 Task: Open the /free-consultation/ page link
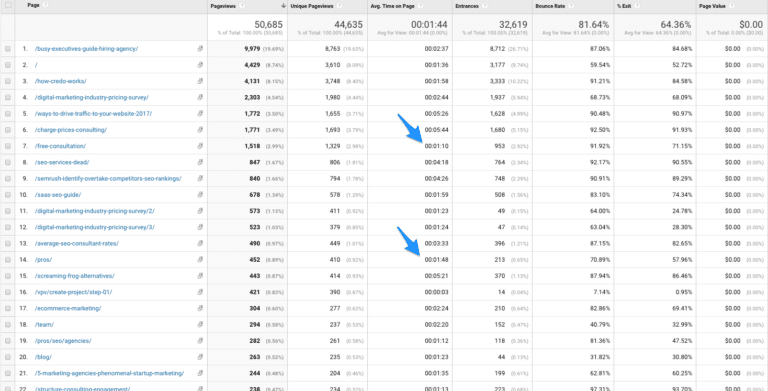coord(60,146)
